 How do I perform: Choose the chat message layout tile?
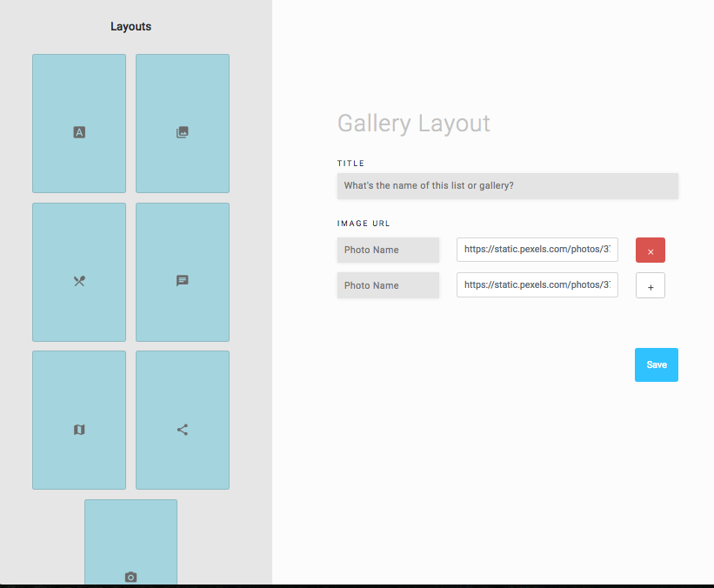tap(183, 272)
